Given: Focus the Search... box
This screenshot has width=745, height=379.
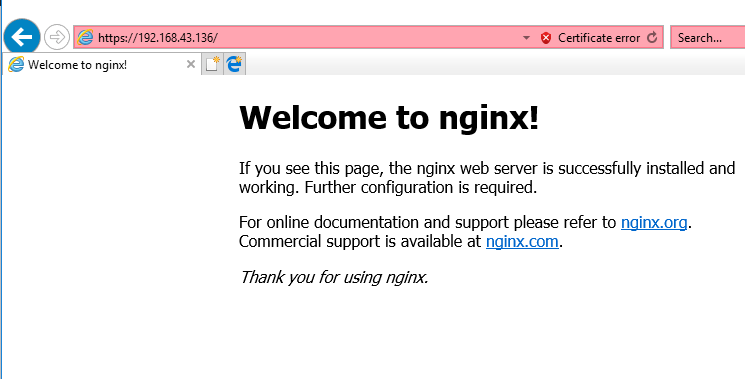Looking at the screenshot, I should [707, 38].
